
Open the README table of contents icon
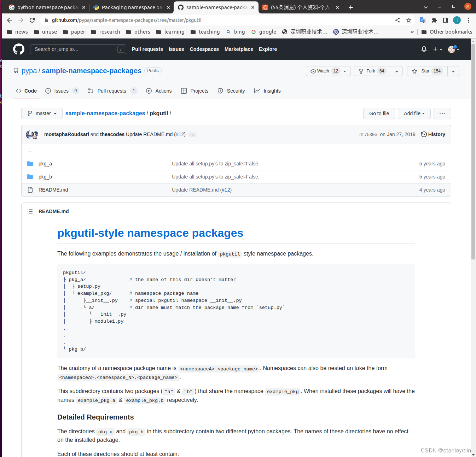click(x=30, y=211)
